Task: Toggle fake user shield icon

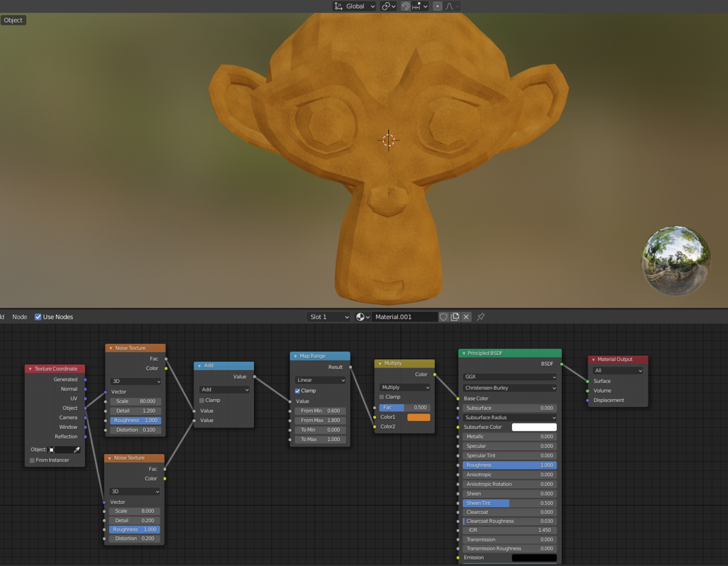Action: [443, 317]
